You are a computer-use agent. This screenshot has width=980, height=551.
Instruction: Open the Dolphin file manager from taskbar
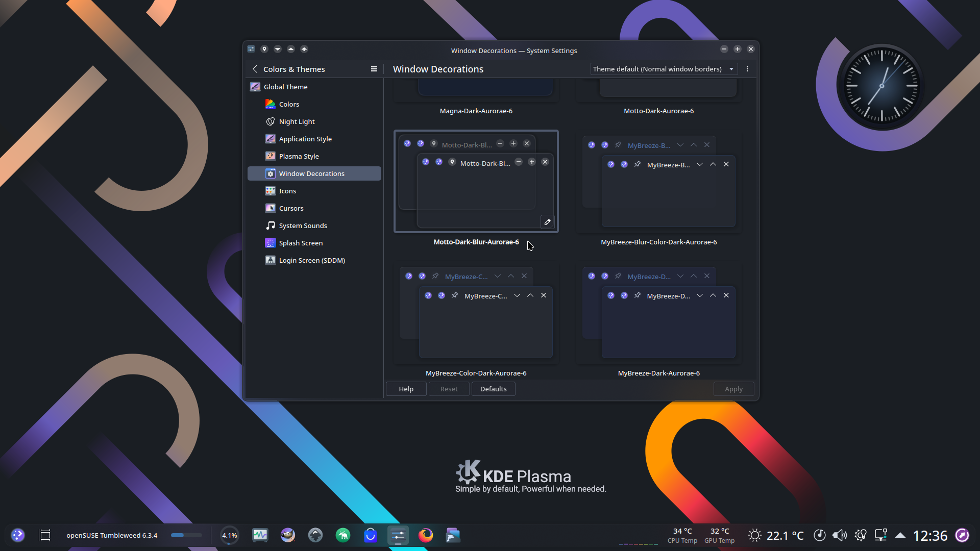point(453,535)
